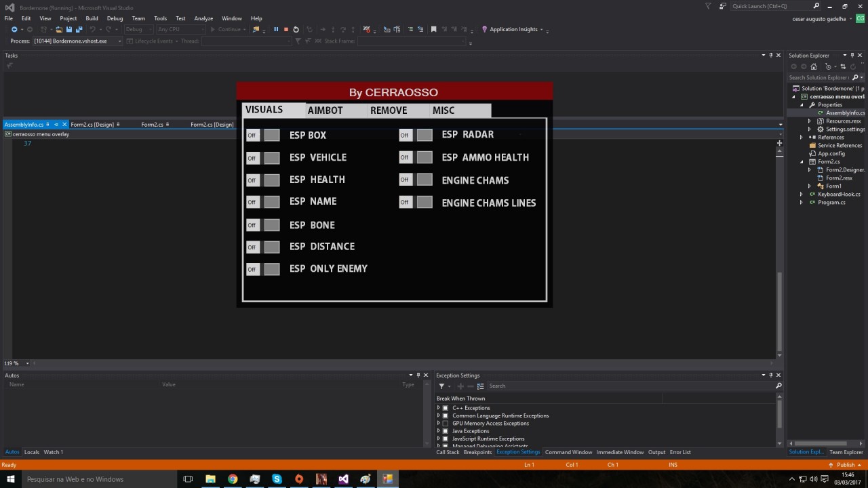Viewport: 868px width, 488px height.
Task: Open the Analyze menu
Action: point(203,18)
